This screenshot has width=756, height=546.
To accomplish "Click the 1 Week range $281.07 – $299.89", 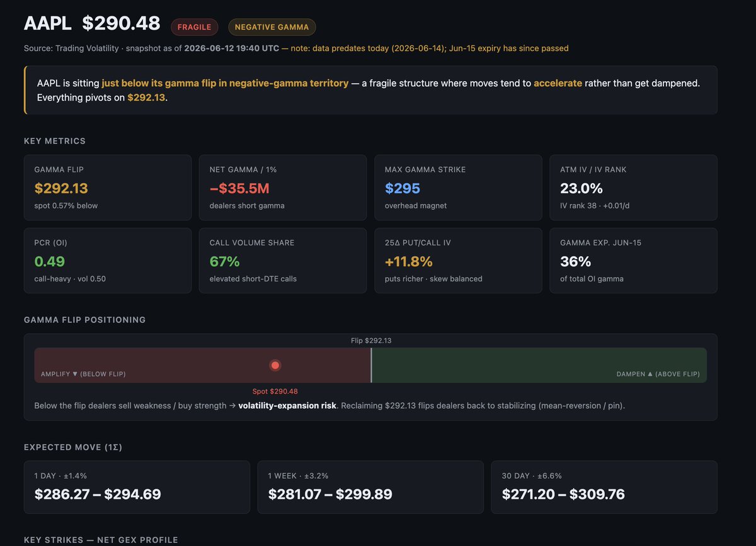I will [x=330, y=494].
